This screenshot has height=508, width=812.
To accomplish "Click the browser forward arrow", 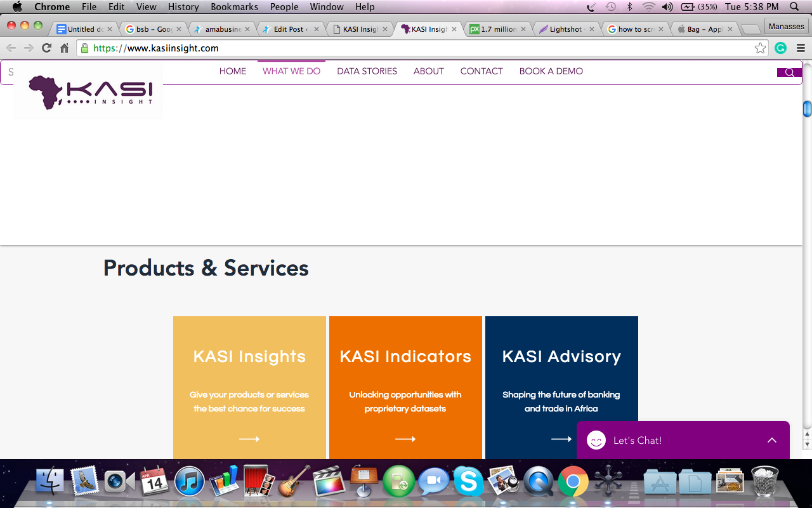I will (29, 48).
